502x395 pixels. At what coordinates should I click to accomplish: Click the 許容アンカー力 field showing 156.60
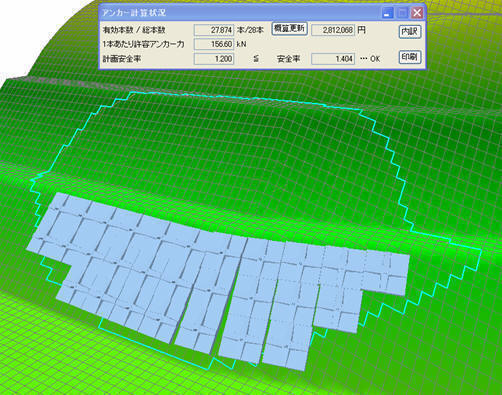pyautogui.click(x=214, y=44)
